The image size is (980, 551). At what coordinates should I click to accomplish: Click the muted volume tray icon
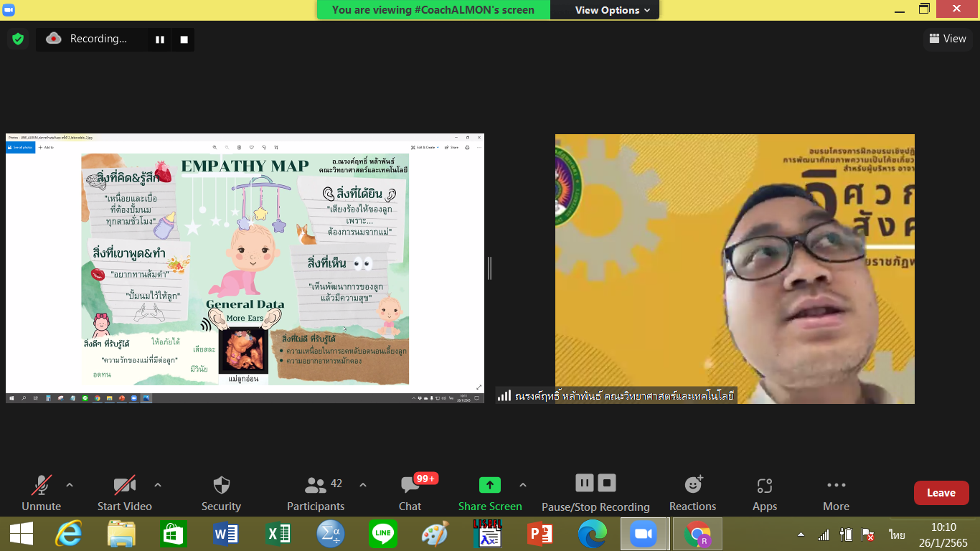point(867,534)
